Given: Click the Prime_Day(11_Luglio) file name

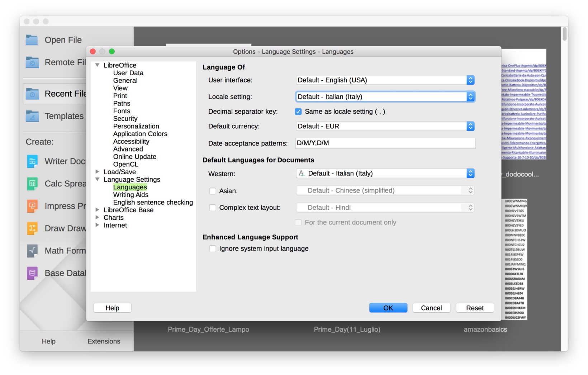Looking at the screenshot, I should [x=347, y=329].
